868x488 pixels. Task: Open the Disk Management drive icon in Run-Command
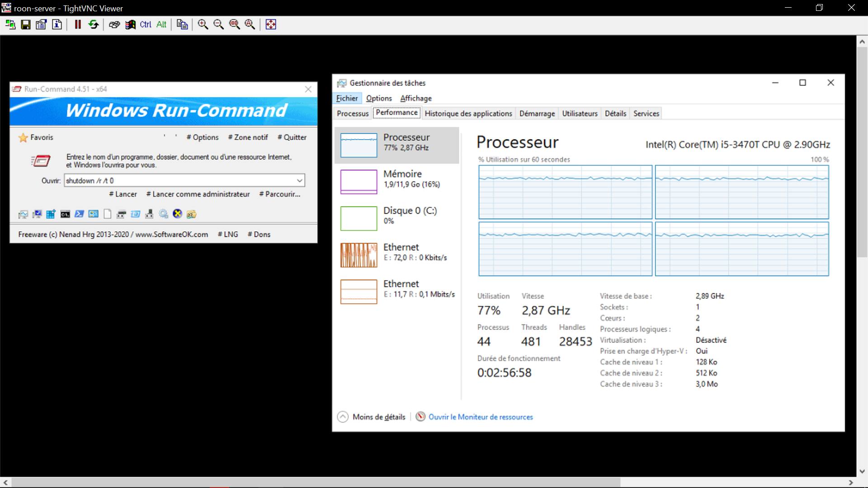pos(121,214)
